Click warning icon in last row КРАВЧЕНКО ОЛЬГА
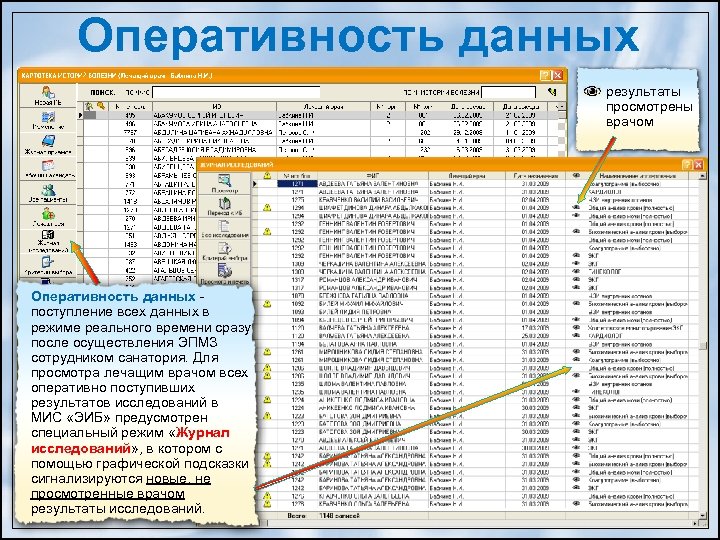 [267, 503]
